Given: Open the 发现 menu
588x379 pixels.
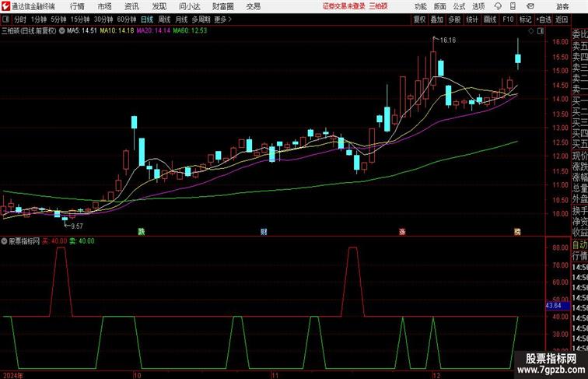Looking at the screenshot, I should click(159, 6).
